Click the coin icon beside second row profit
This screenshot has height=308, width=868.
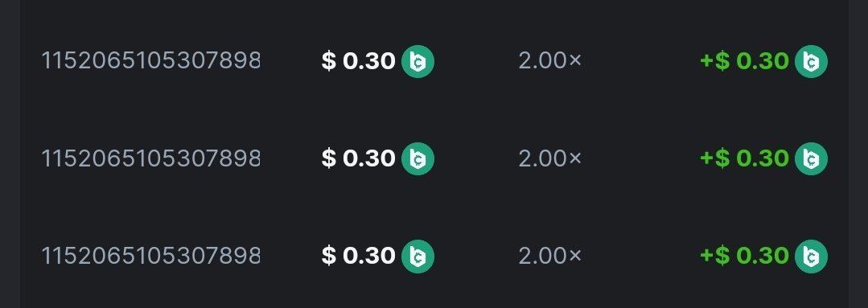click(x=811, y=158)
